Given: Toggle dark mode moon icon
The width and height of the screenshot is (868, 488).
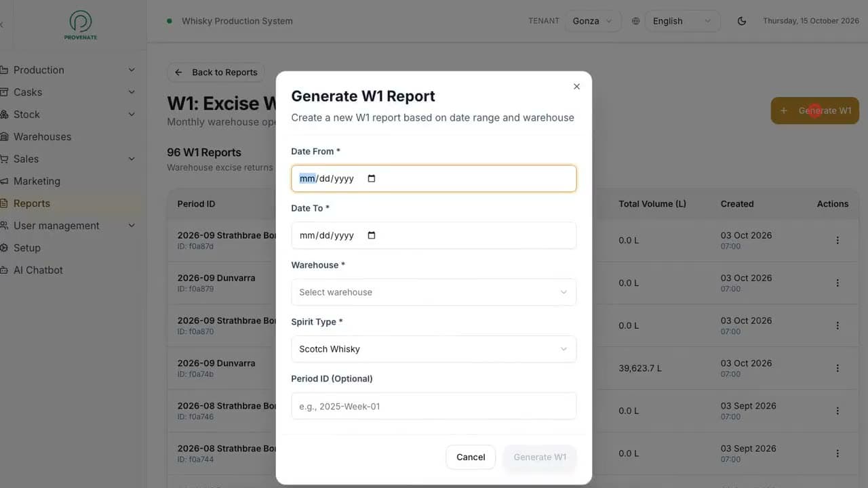Looking at the screenshot, I should tap(742, 21).
